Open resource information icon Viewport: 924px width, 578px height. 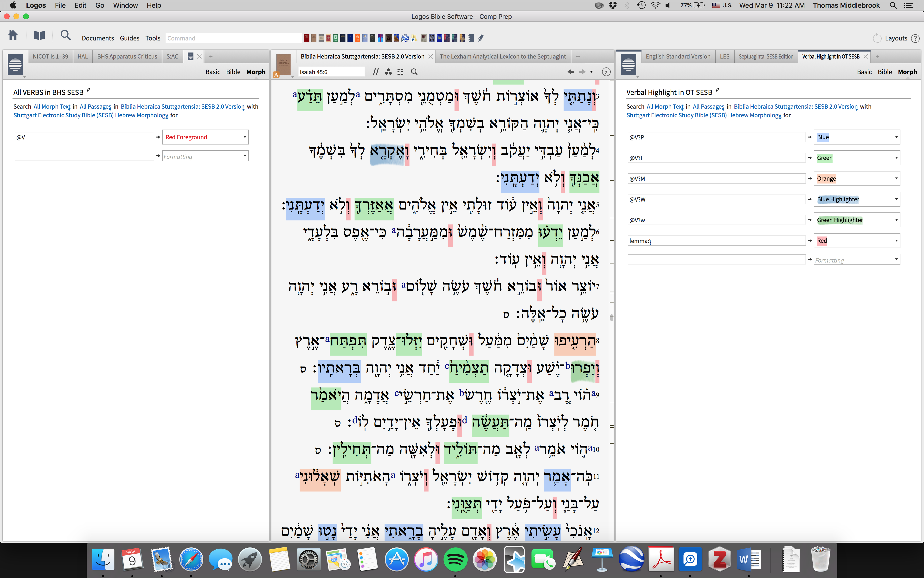pyautogui.click(x=606, y=72)
